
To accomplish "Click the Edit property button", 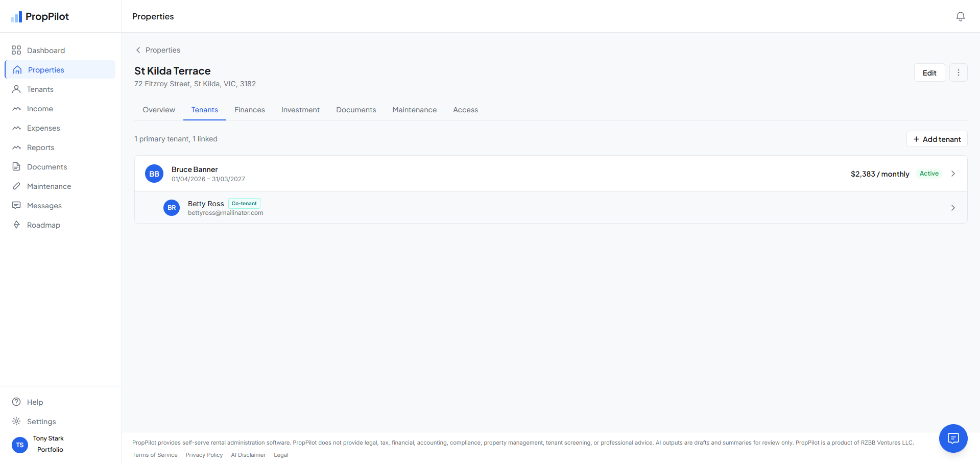I will click(x=929, y=72).
